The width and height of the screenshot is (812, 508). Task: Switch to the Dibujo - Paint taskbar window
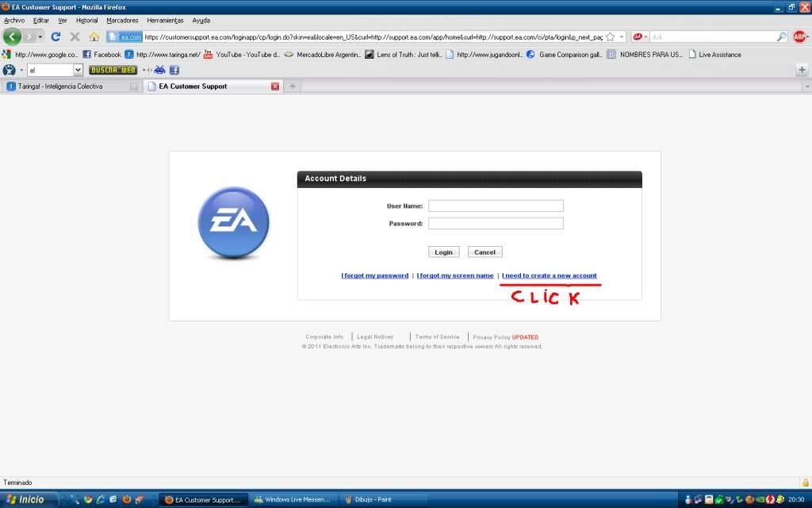pyautogui.click(x=385, y=500)
